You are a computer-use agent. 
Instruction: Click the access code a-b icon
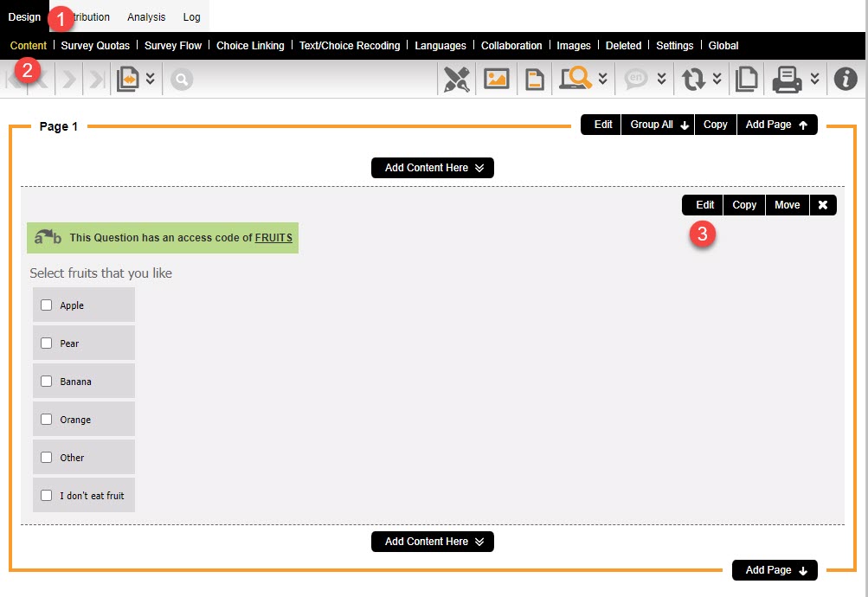click(x=48, y=237)
